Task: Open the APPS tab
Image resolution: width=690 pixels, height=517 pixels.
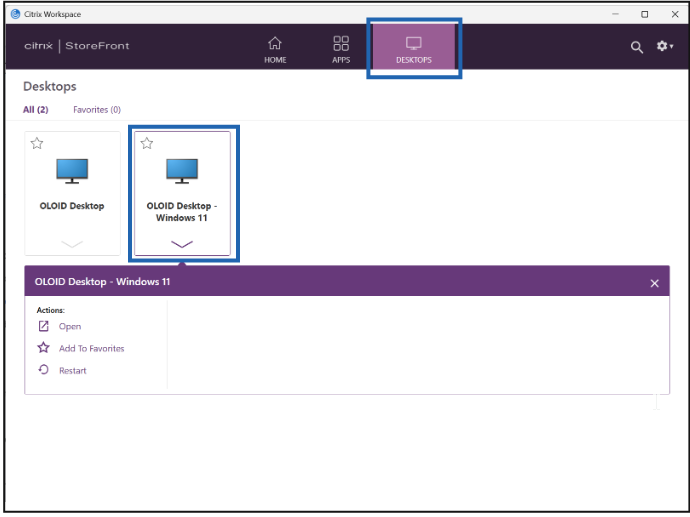Action: click(341, 50)
